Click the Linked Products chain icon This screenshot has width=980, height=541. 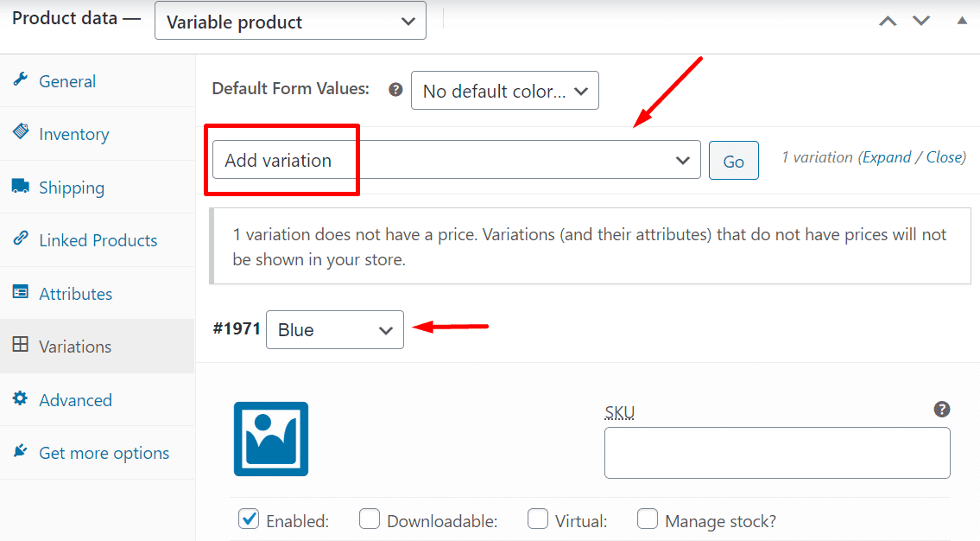pyautogui.click(x=20, y=239)
